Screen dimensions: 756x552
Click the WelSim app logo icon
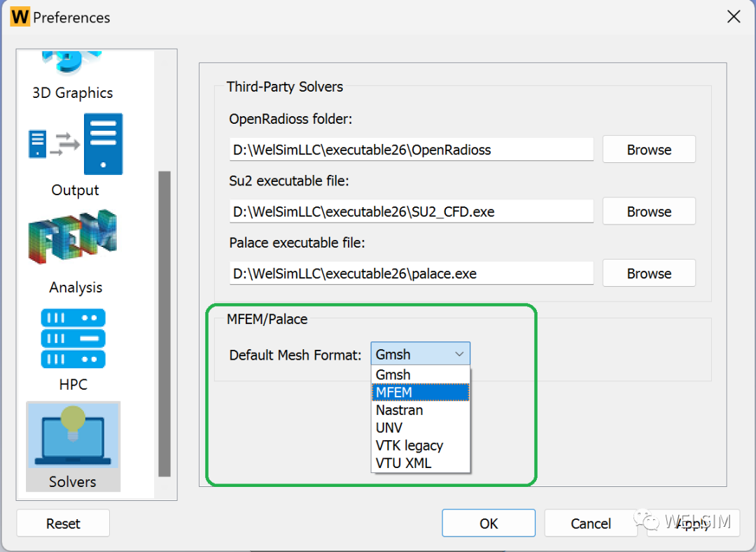(x=20, y=17)
